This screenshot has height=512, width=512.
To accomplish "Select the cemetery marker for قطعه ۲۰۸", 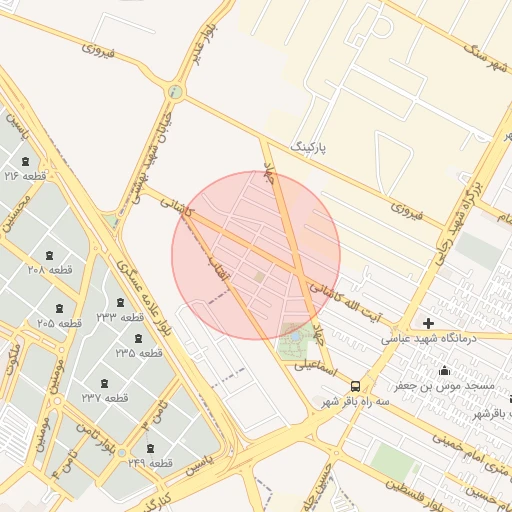I will pyautogui.click(x=50, y=256).
